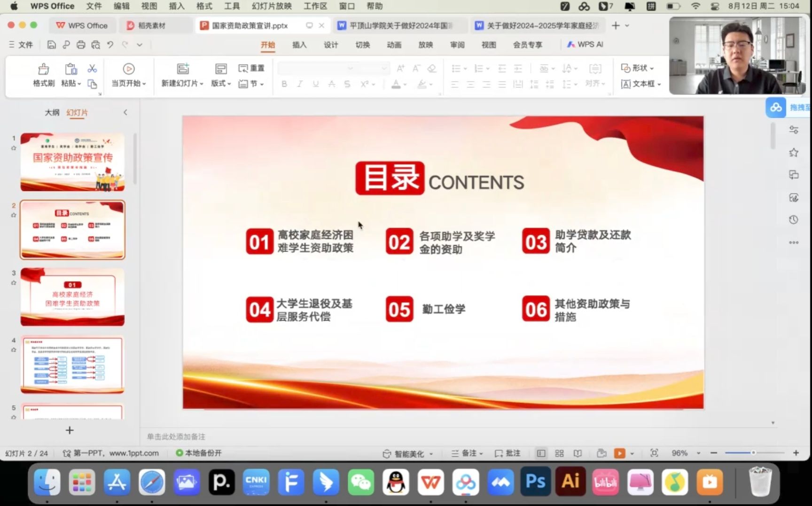Image resolution: width=812 pixels, height=506 pixels.
Task: Open the Shapes (形状) tool
Action: pos(637,68)
